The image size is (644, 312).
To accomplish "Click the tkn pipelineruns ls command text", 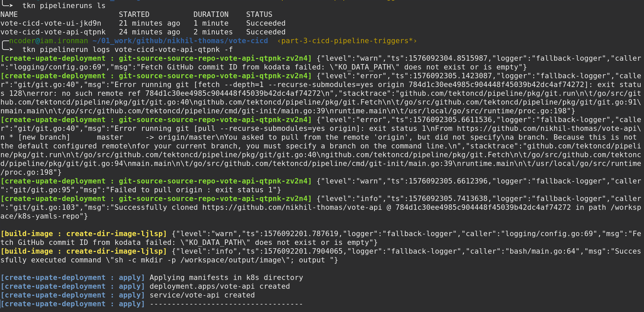I will 64,6.
